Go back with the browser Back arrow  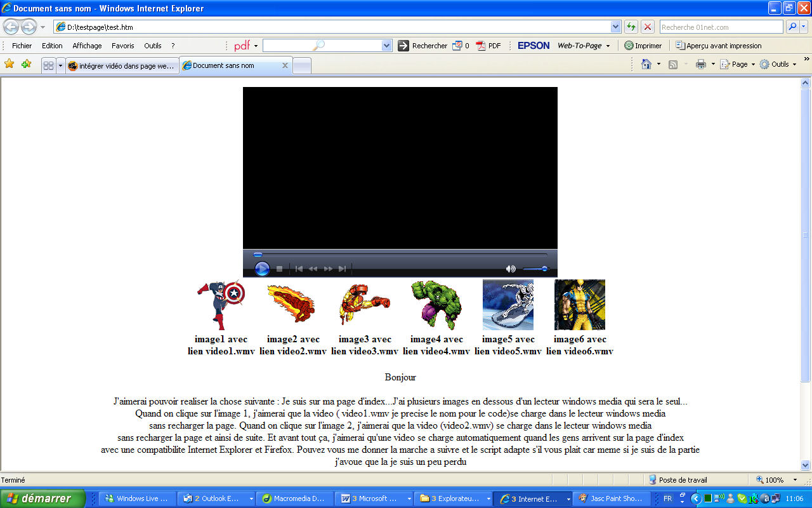tap(11, 27)
